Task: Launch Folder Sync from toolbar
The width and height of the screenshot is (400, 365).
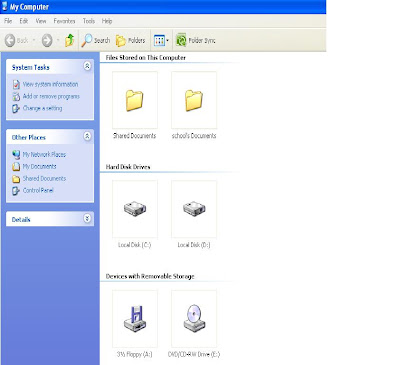Action: (196, 40)
